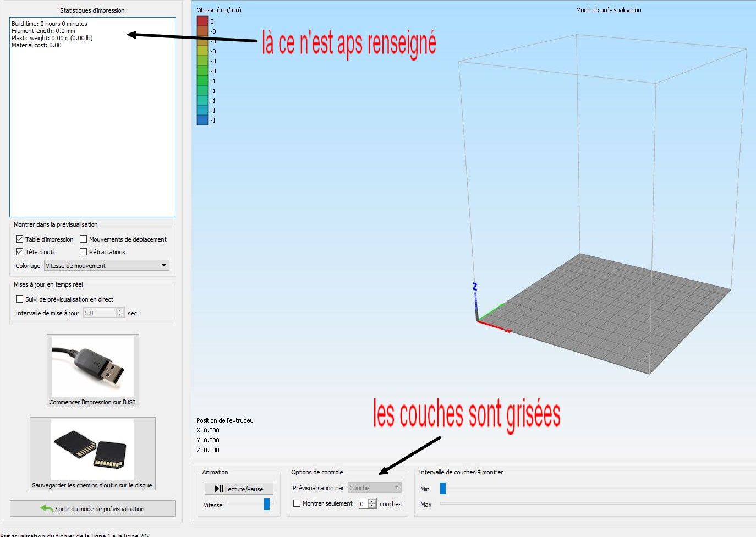Enable Mouvements de déplacement checkbox
The width and height of the screenshot is (756, 537).
click(84, 239)
